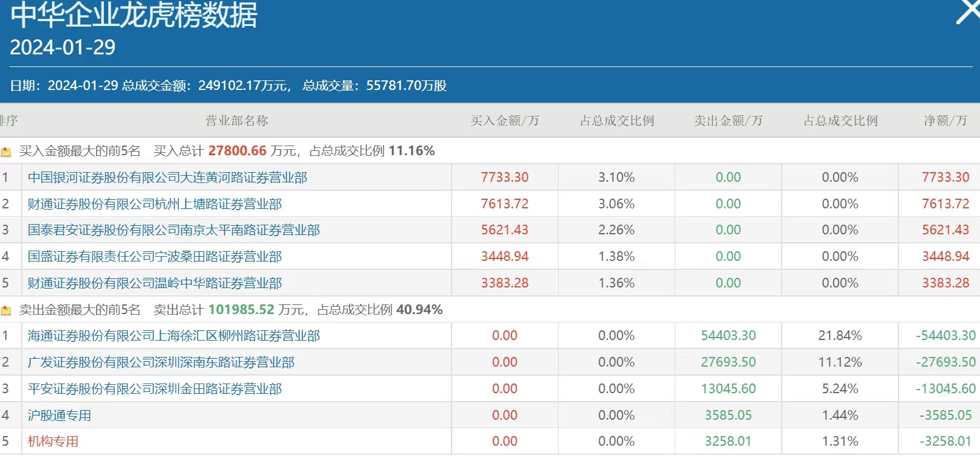Viewport: 980px width, 459px height.
Task: Click the buy-side top 5 section icon
Action: [x=6, y=152]
